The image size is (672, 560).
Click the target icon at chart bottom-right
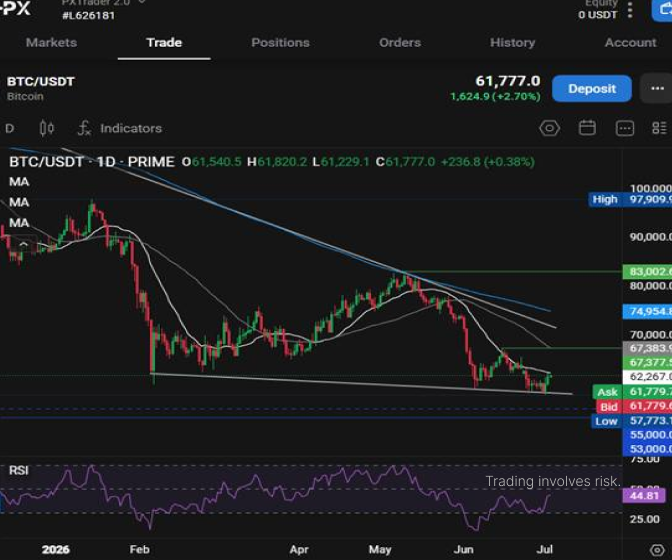point(657,550)
